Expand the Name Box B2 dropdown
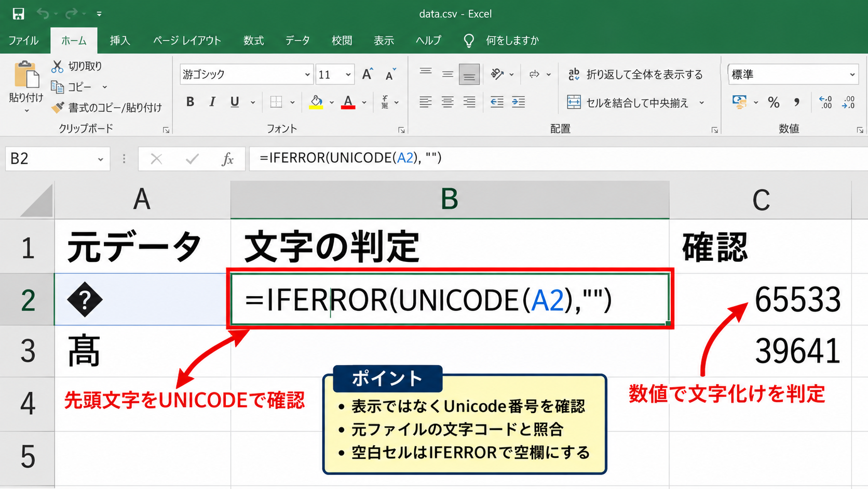This screenshot has width=868, height=489. tap(100, 159)
